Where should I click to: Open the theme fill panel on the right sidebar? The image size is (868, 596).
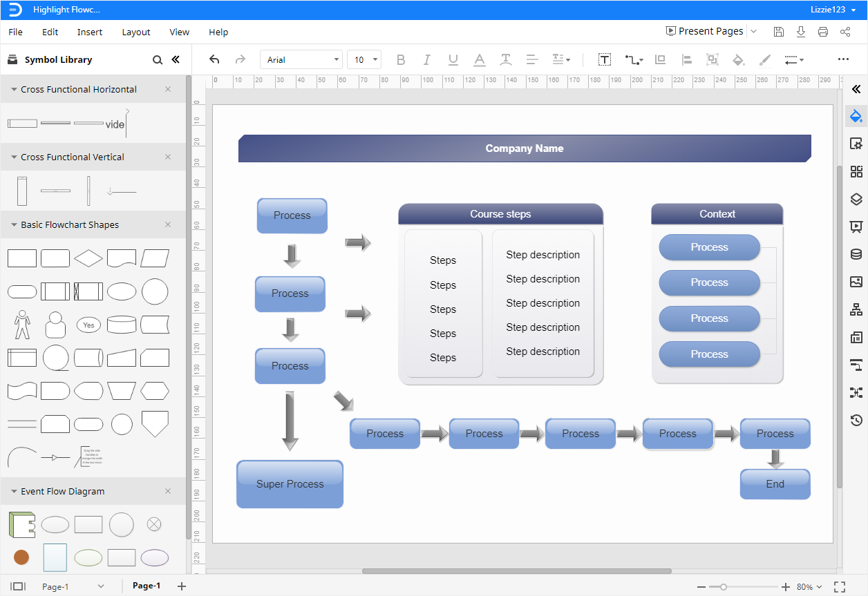[856, 116]
